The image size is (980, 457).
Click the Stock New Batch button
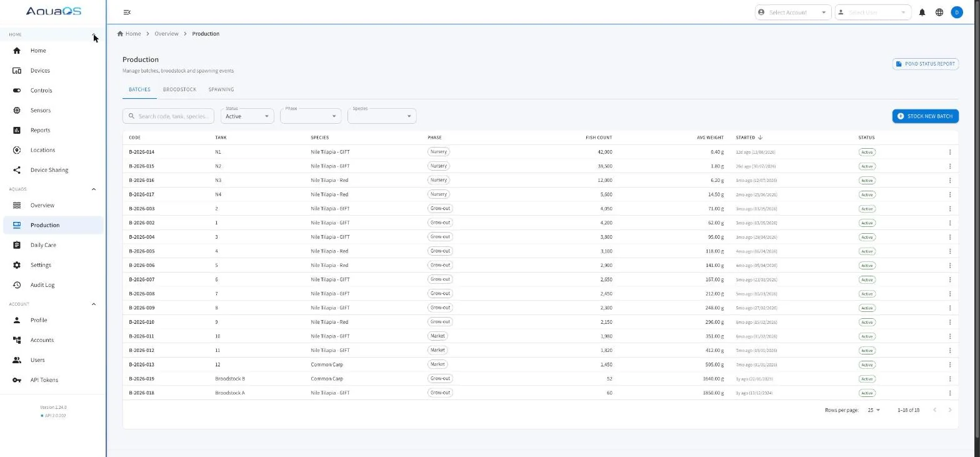pyautogui.click(x=925, y=116)
